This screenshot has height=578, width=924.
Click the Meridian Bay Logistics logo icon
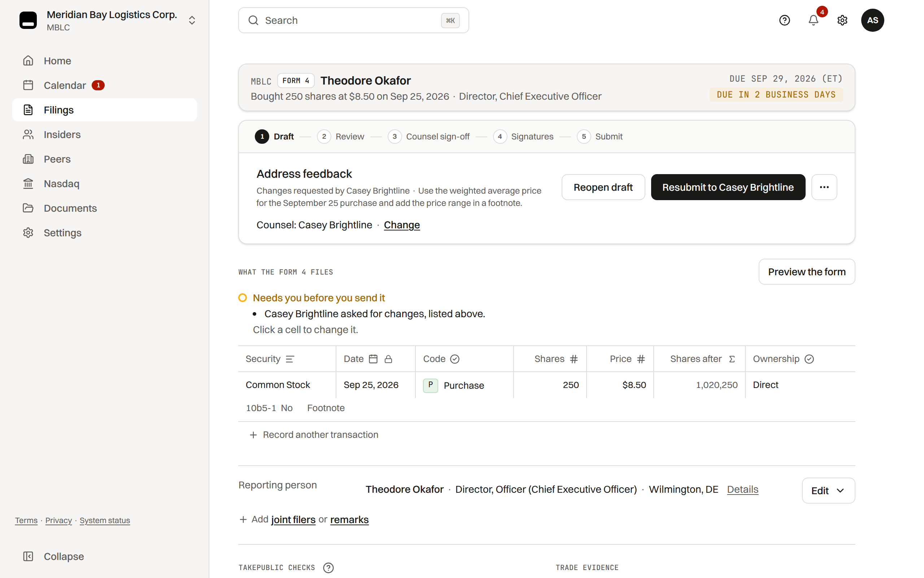click(x=28, y=20)
